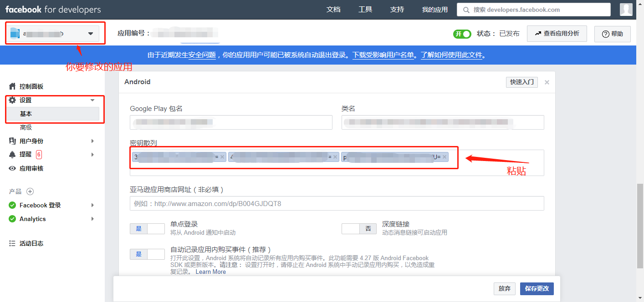Click the alerts bell icon
The width and height of the screenshot is (644, 302).
[x=12, y=155]
